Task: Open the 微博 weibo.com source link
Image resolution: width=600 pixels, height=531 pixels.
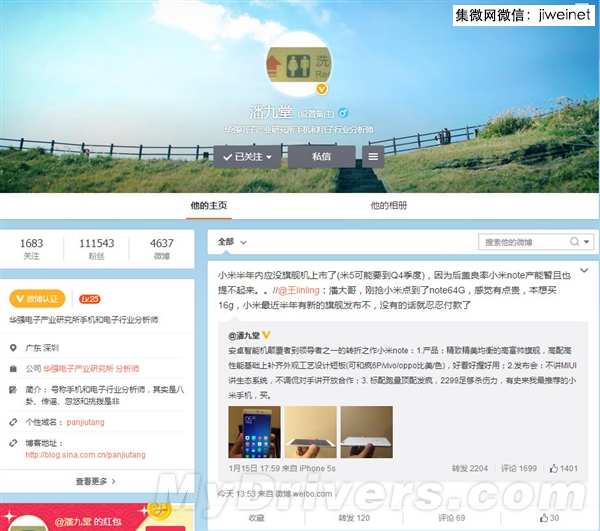Action: click(x=304, y=494)
